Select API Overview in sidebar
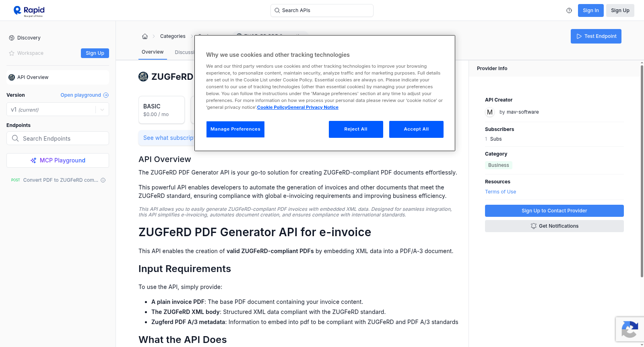Screen dimensions: 644x347 58,77
